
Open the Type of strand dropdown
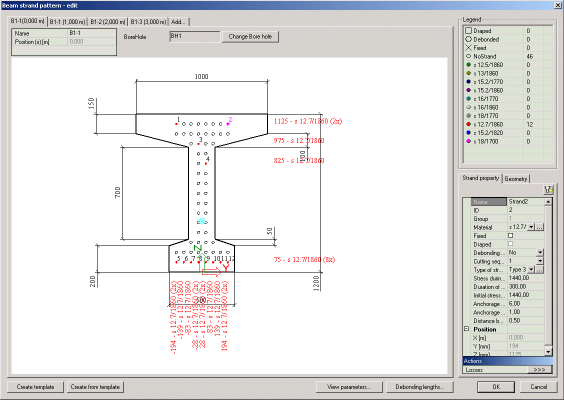click(x=531, y=269)
